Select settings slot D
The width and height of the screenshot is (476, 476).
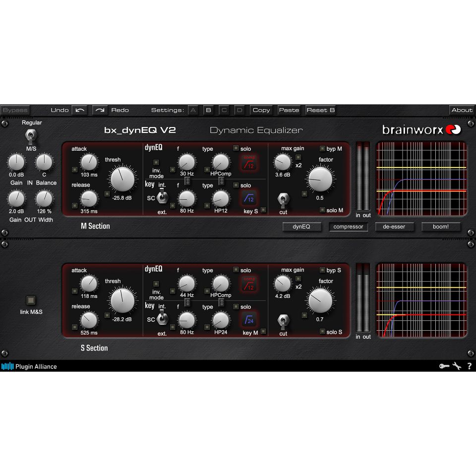click(239, 110)
